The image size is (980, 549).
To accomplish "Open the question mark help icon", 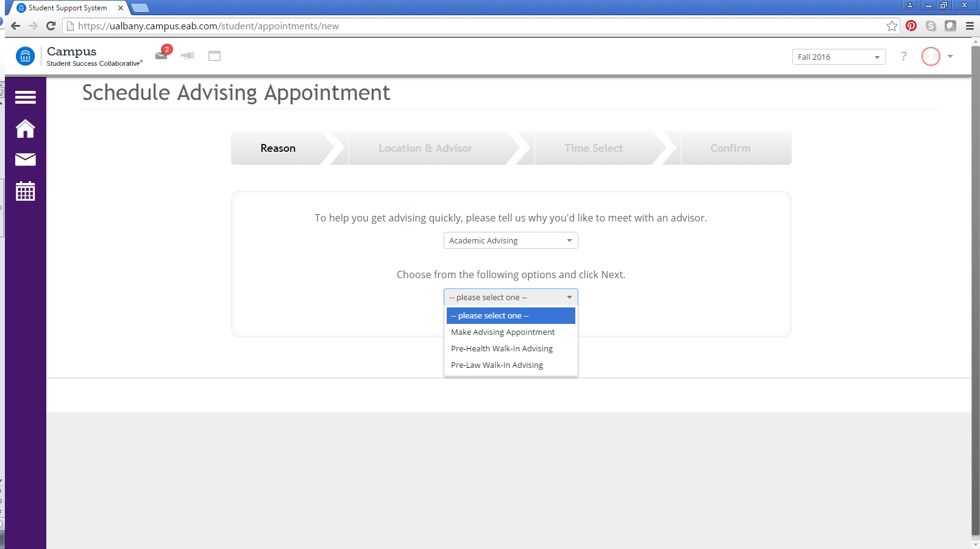I will [903, 57].
